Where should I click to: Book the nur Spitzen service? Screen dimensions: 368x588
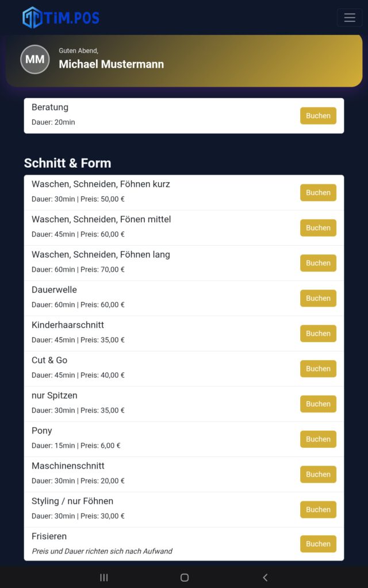click(318, 404)
